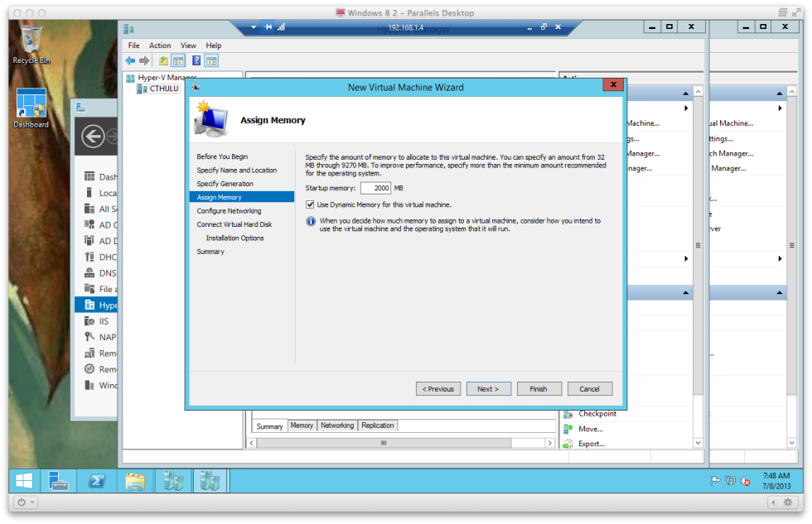812x524 pixels.
Task: Toggle the Action pane visibility in the toolbar
Action: (x=210, y=60)
